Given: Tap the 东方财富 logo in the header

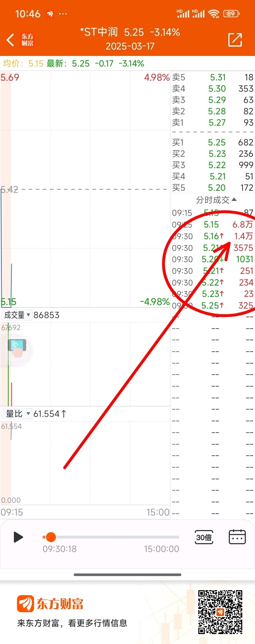Looking at the screenshot, I should pos(28,40).
